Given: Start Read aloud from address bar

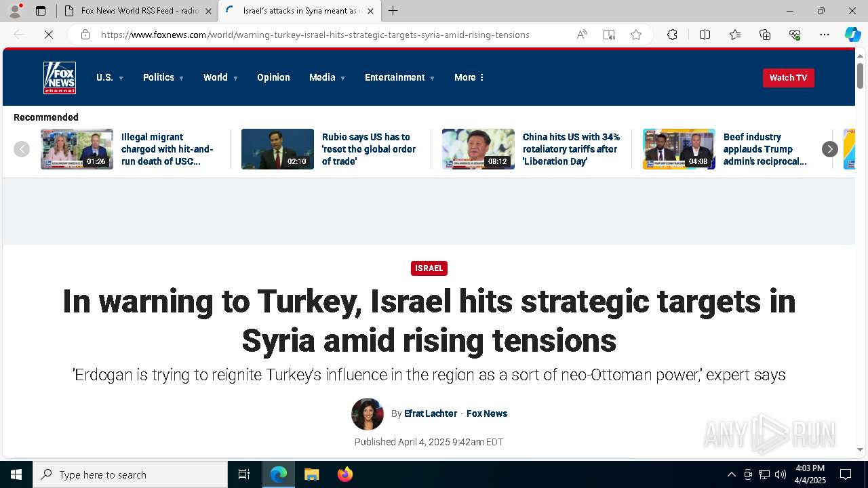Looking at the screenshot, I should (582, 35).
